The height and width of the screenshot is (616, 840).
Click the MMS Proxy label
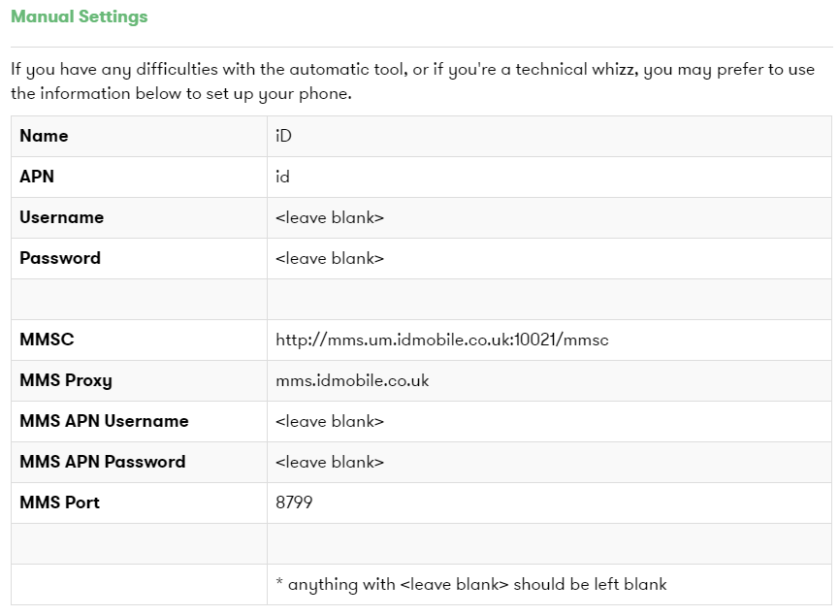(x=66, y=380)
